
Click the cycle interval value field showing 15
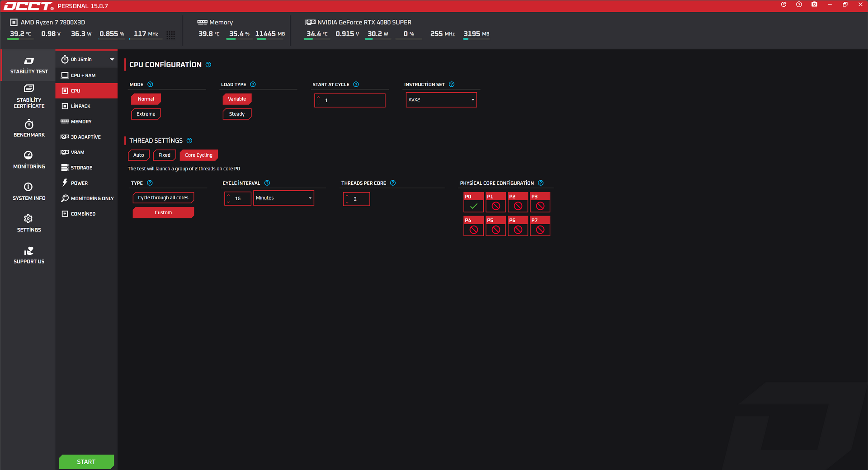pyautogui.click(x=238, y=198)
